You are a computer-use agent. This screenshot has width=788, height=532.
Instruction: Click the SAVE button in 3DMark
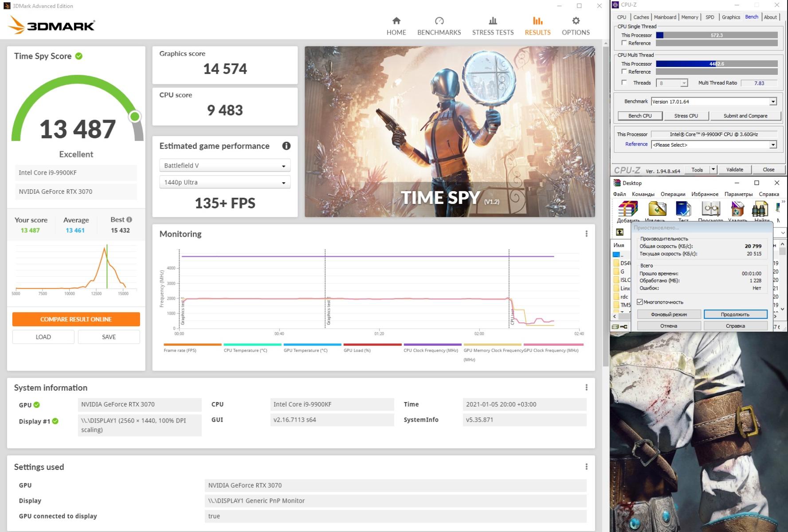109,337
